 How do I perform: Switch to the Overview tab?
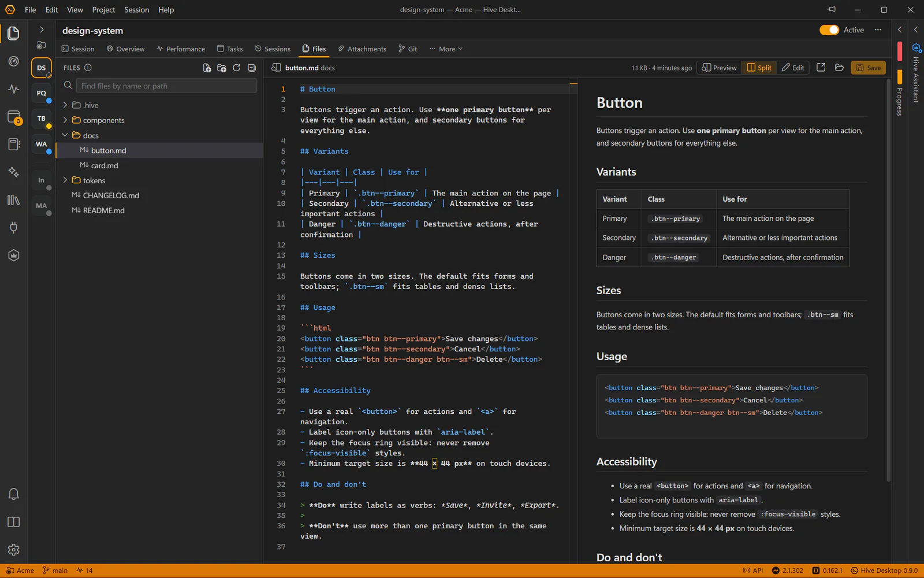(x=125, y=49)
